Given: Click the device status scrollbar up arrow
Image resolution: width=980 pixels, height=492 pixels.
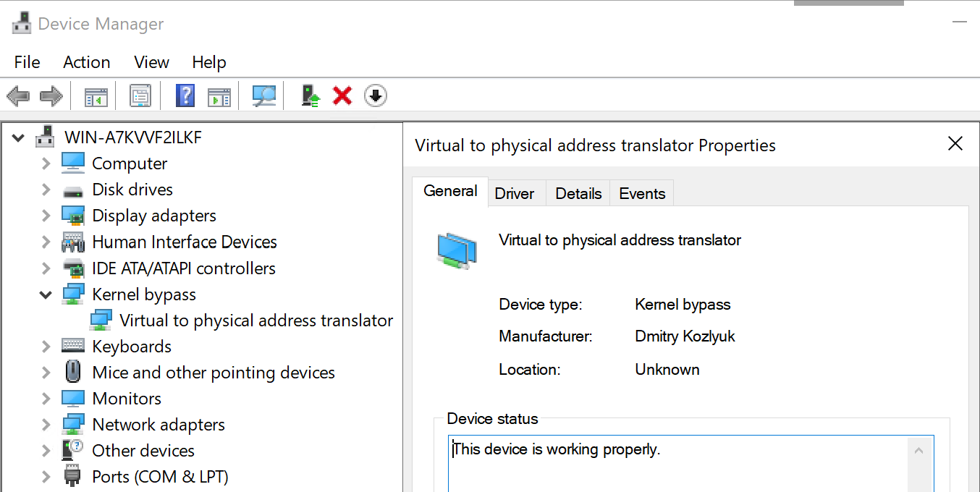Looking at the screenshot, I should point(918,449).
